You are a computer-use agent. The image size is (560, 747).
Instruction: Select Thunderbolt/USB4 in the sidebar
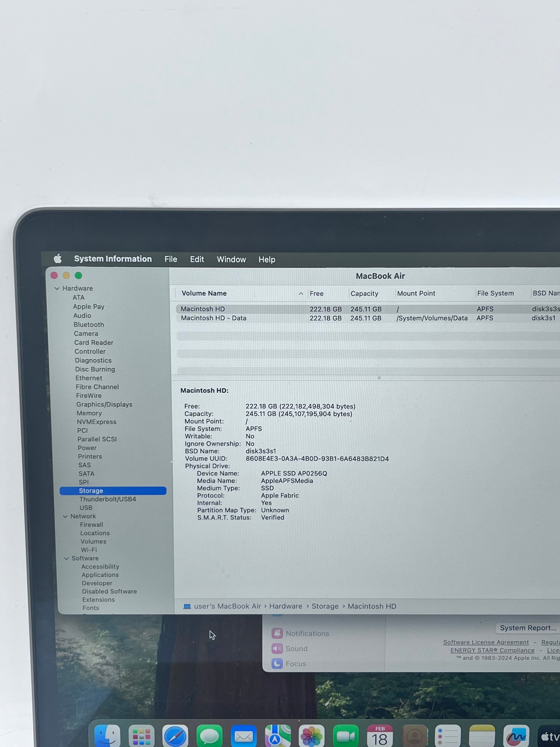[108, 499]
